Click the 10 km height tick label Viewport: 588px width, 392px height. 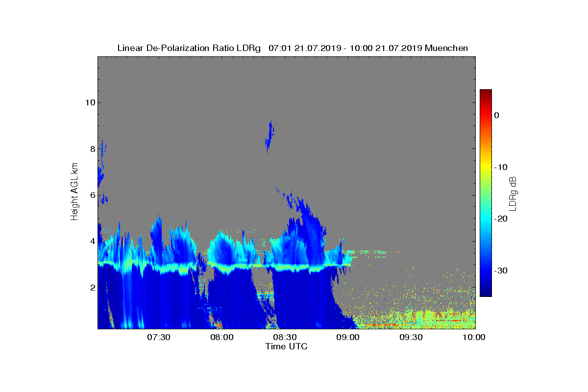click(89, 102)
